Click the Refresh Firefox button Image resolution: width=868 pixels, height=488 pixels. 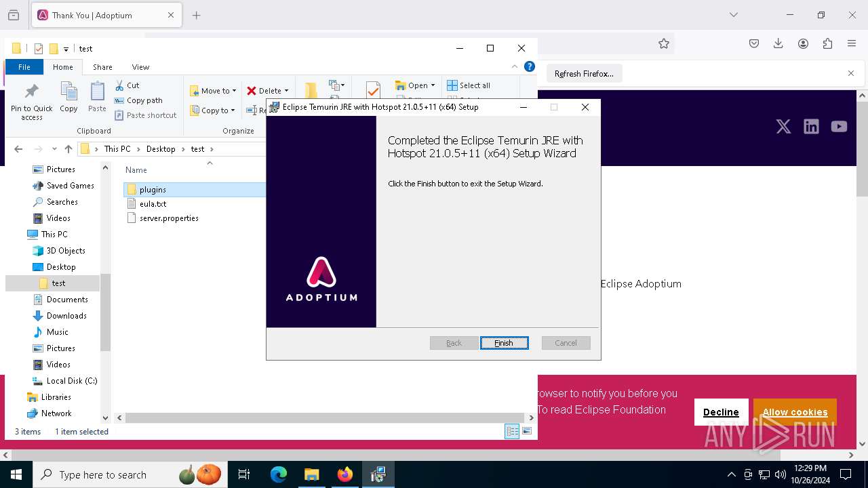(584, 74)
